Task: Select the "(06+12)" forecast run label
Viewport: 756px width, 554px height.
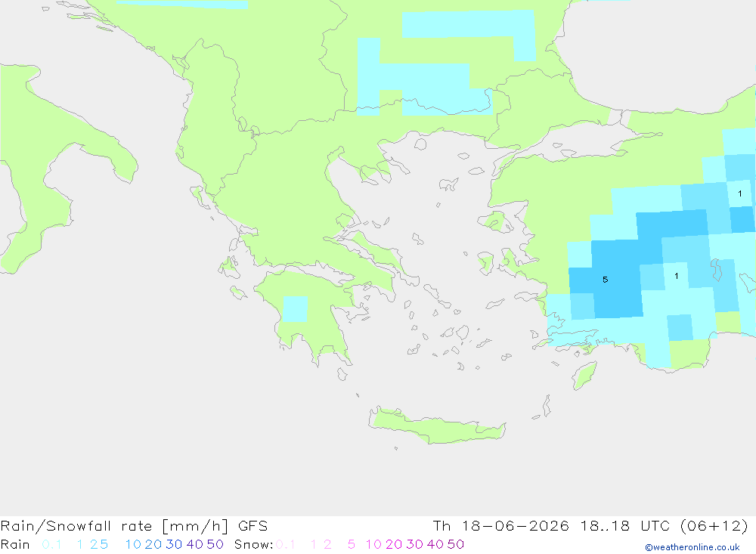Action: pyautogui.click(x=714, y=526)
